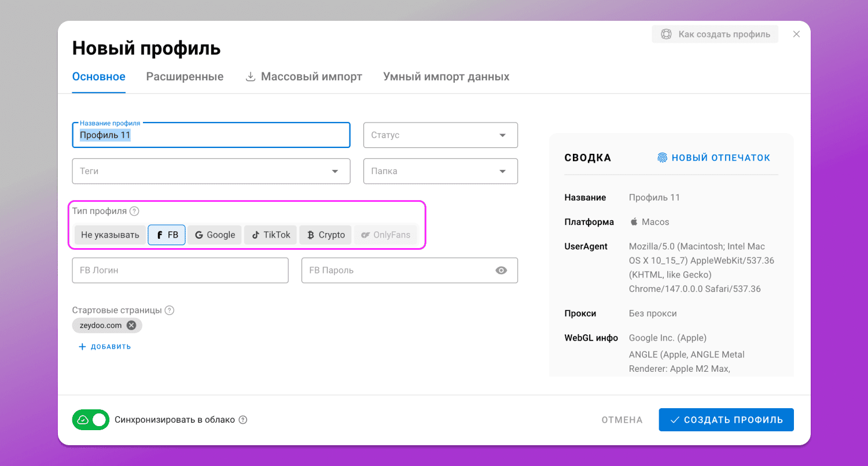The width and height of the screenshot is (868, 466).
Task: Click the СВОДКА heading
Action: click(588, 158)
